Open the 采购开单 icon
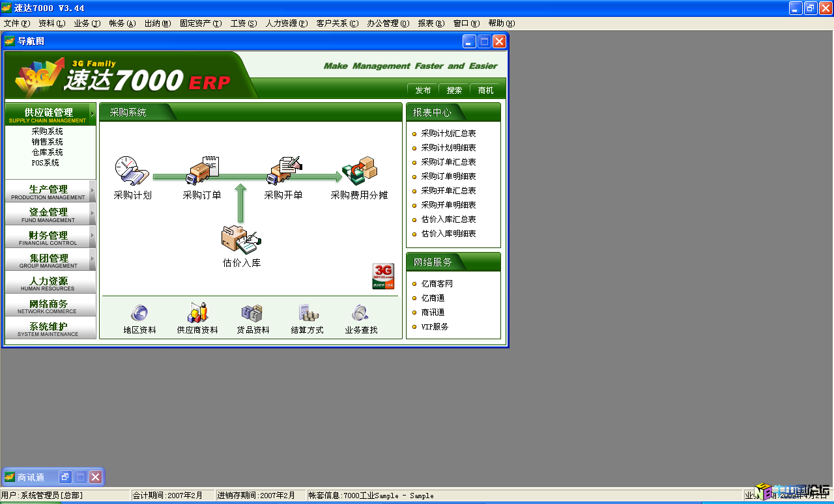Screen dimensions: 834x504 (283, 171)
